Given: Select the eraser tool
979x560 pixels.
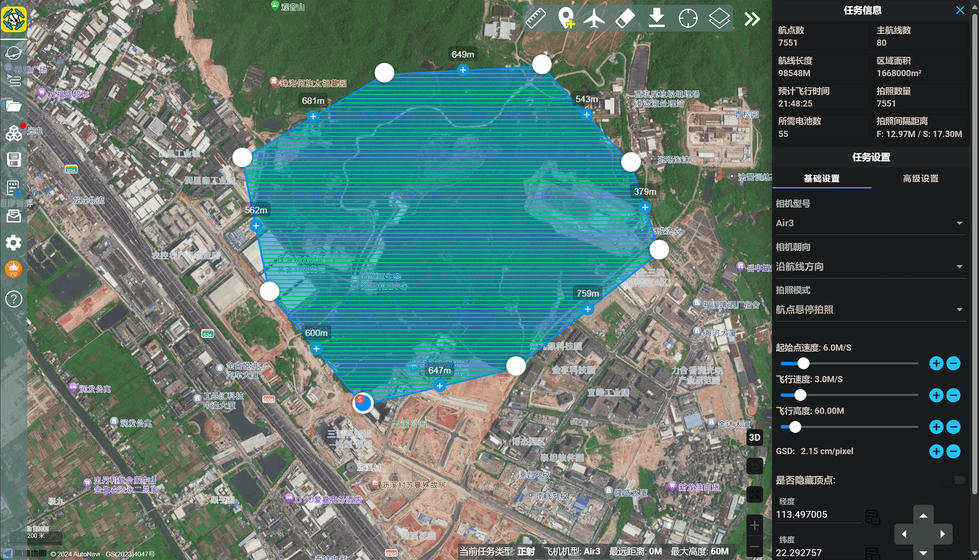Looking at the screenshot, I should click(625, 18).
